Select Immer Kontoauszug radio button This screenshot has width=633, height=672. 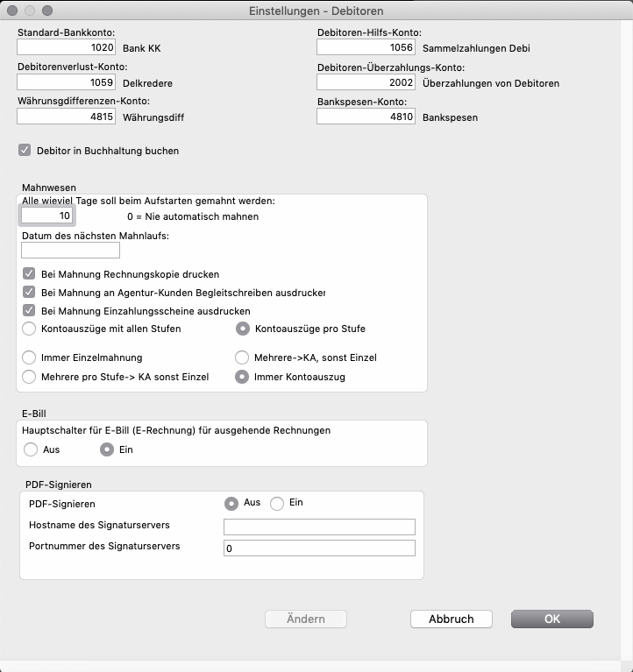pyautogui.click(x=242, y=376)
